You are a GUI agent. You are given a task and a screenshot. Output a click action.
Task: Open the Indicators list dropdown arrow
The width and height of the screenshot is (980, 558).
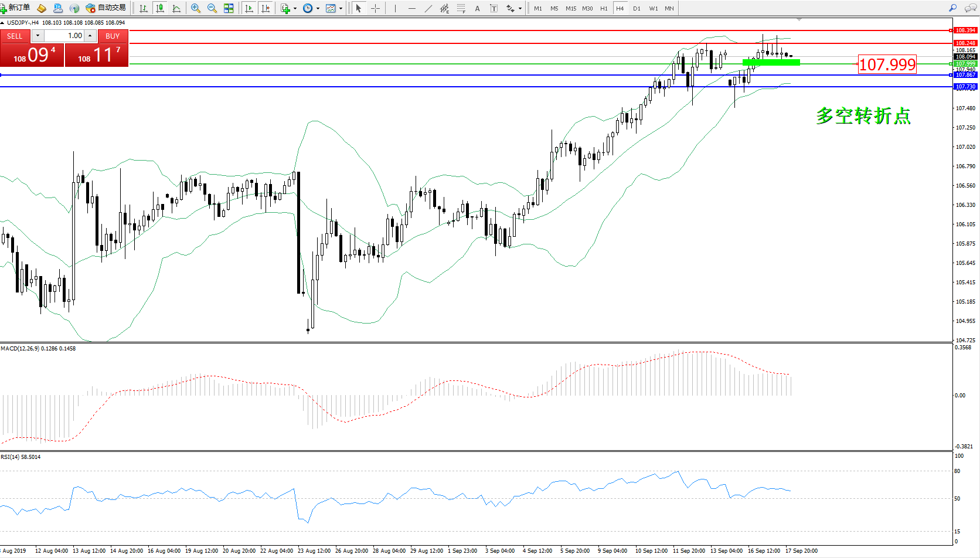pos(295,8)
